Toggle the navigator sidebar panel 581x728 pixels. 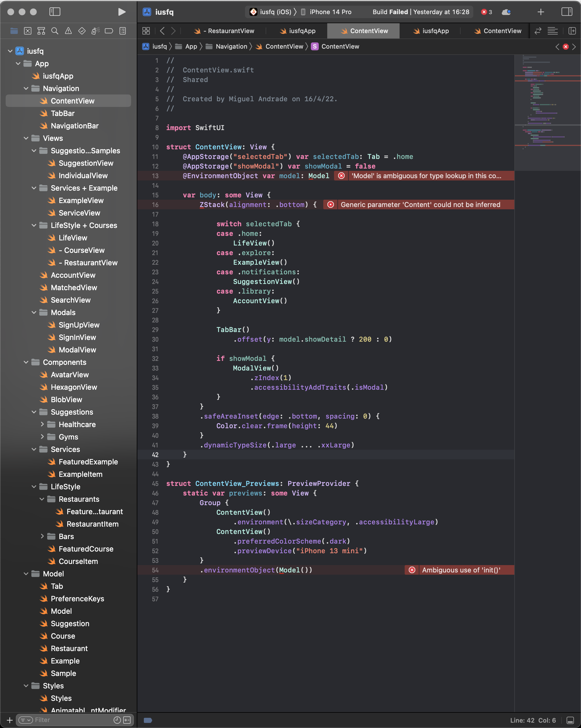pos(55,12)
